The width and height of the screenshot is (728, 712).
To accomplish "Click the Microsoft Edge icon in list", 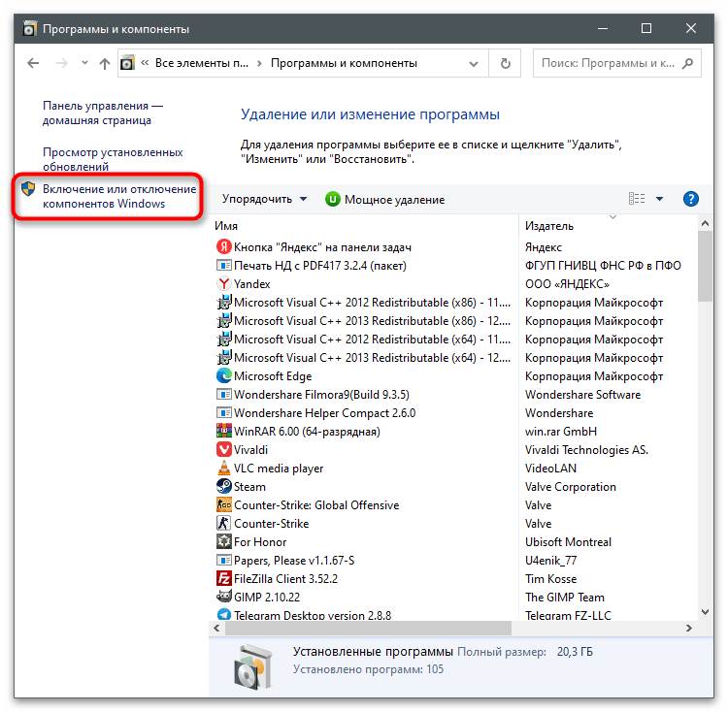I will click(224, 375).
